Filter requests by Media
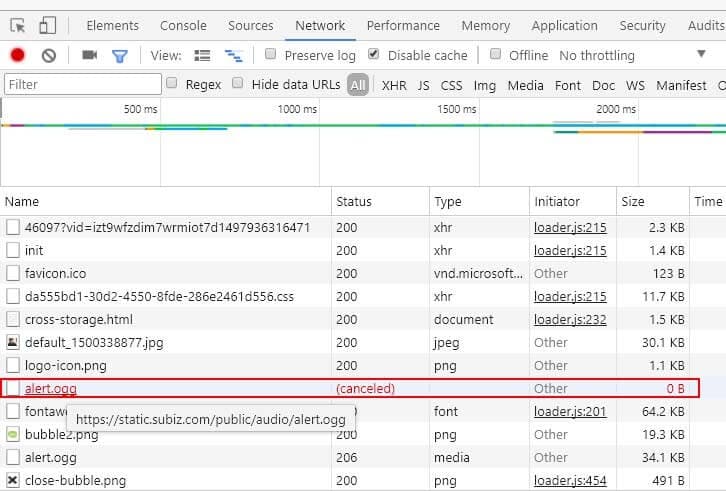This screenshot has width=726, height=491. pos(526,86)
